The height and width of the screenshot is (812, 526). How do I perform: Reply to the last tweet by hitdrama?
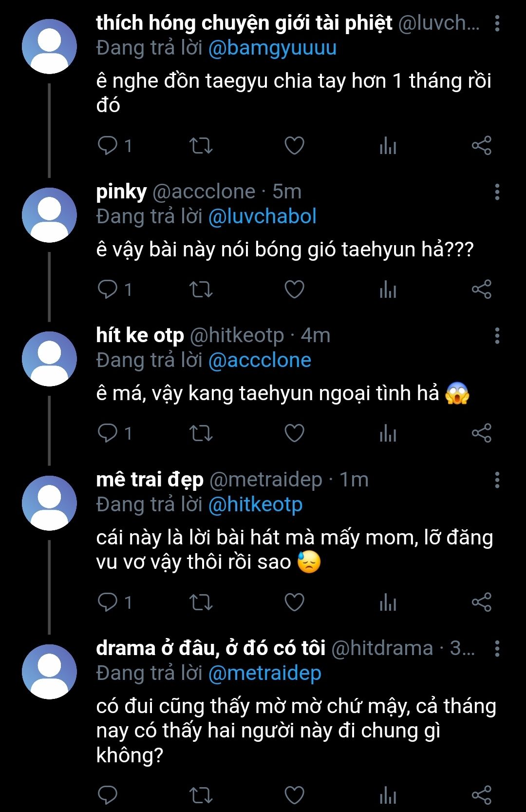point(108,795)
